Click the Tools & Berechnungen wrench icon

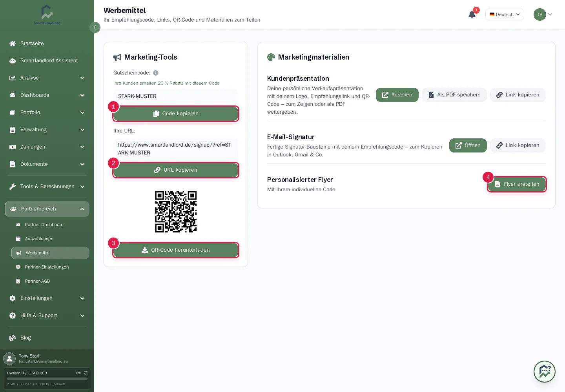coord(13,187)
